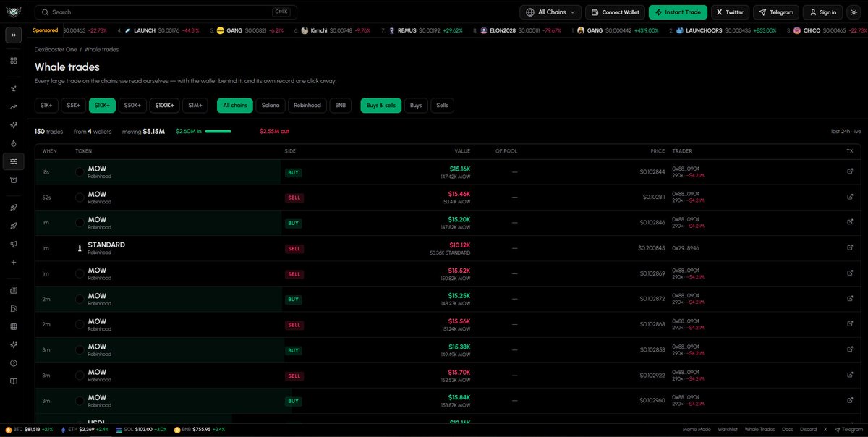Open the trending-up arrow sidebar icon
The width and height of the screenshot is (868, 437).
13,106
